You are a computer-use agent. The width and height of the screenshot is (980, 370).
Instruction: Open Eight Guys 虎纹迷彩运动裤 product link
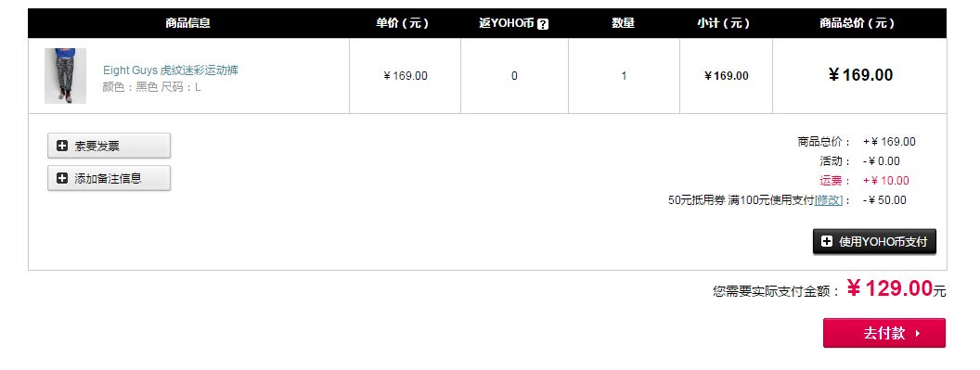coord(171,70)
